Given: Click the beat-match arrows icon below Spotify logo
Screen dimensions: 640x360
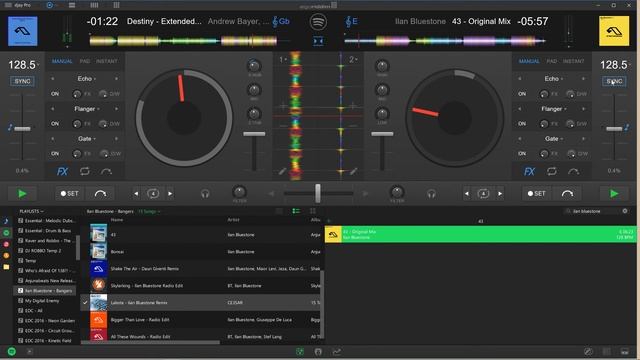Looking at the screenshot, I should coord(318,41).
